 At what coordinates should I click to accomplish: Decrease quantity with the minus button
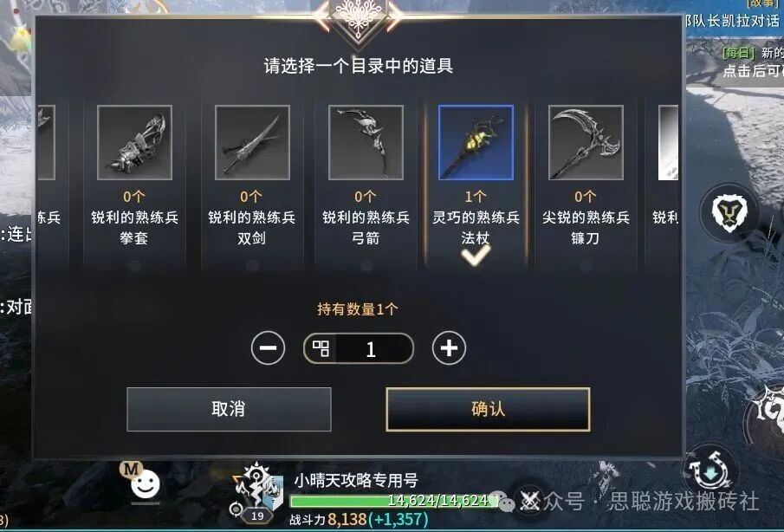click(x=268, y=348)
